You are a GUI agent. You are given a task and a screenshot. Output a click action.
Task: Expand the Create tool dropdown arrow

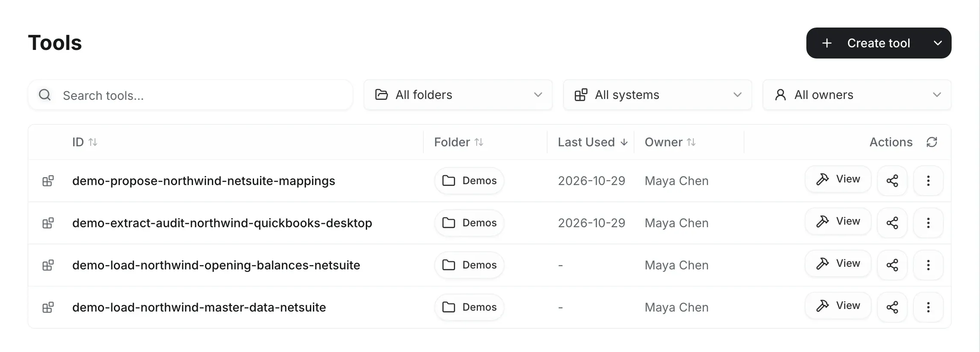coord(938,43)
